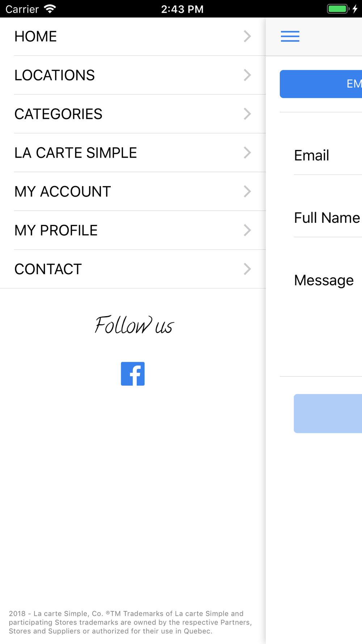Focus the Email input field
The height and width of the screenshot is (644, 362).
tap(328, 155)
